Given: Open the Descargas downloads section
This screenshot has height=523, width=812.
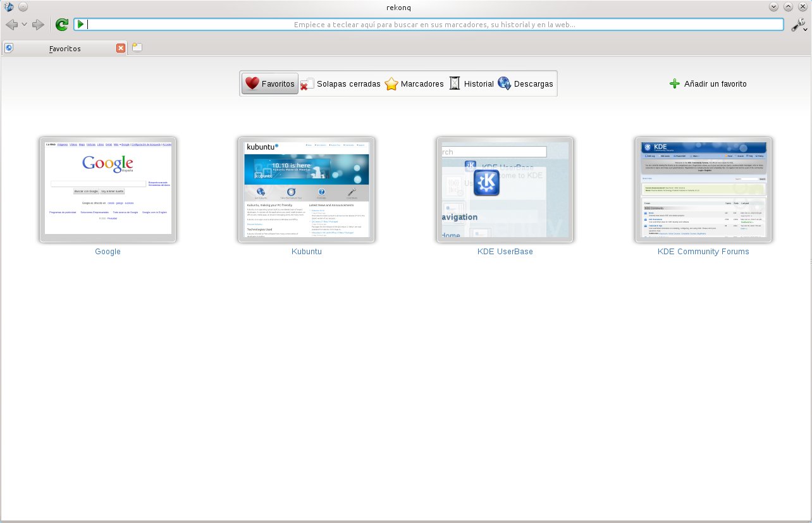Looking at the screenshot, I should pos(526,83).
